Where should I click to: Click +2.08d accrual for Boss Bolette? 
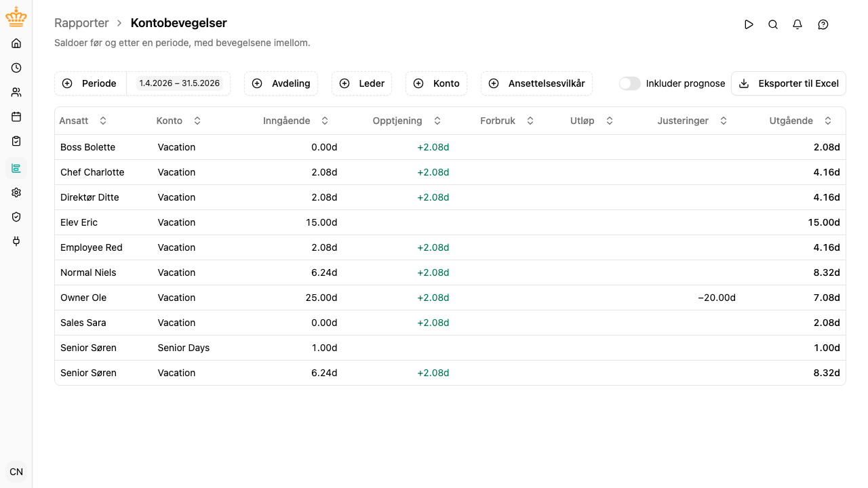coord(433,147)
